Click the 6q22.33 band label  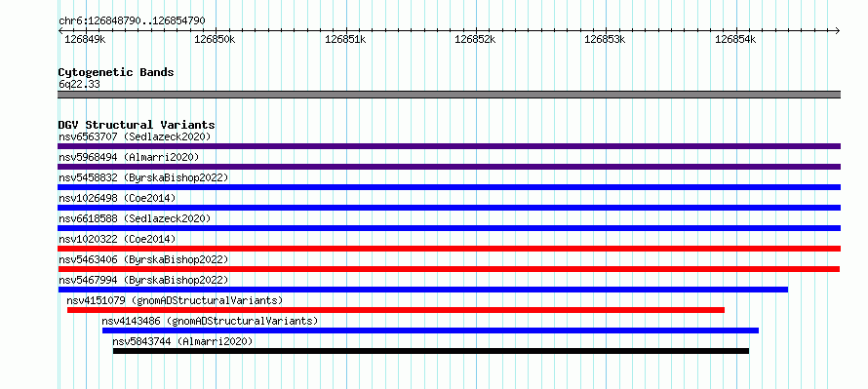79,85
